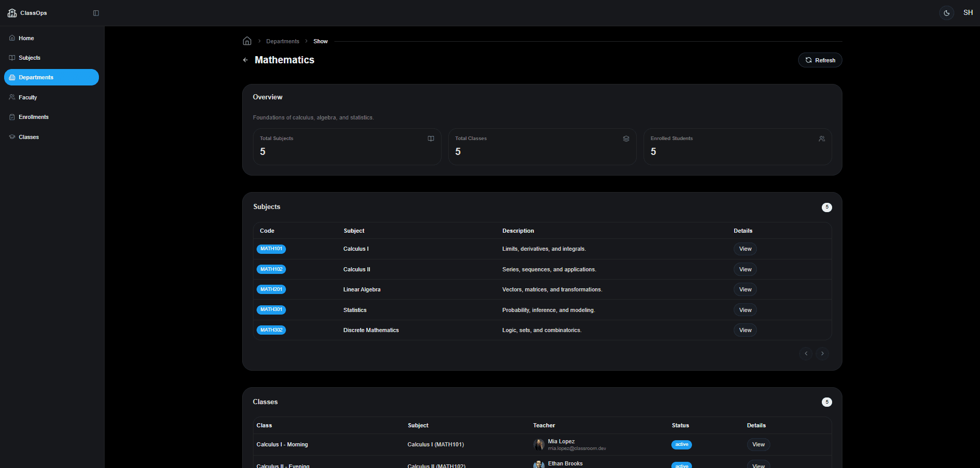Click the ClassOps logo icon
Viewport: 980px width, 468px height.
click(12, 13)
